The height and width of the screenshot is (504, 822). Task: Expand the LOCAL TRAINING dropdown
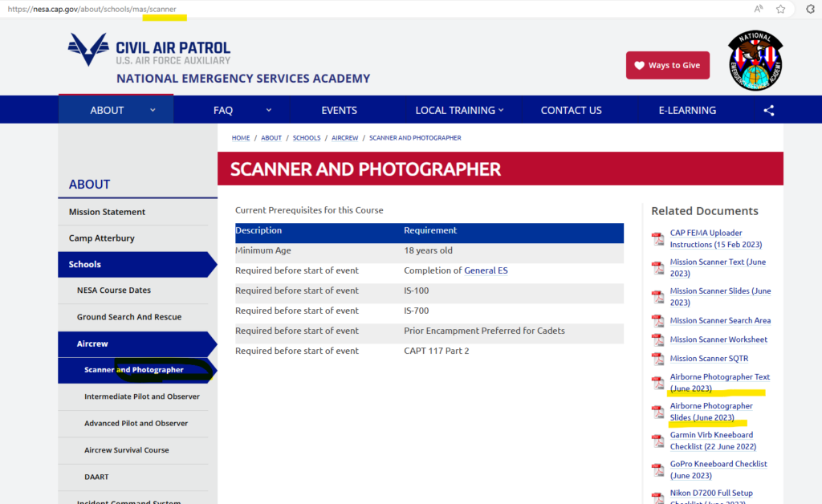[501, 111]
